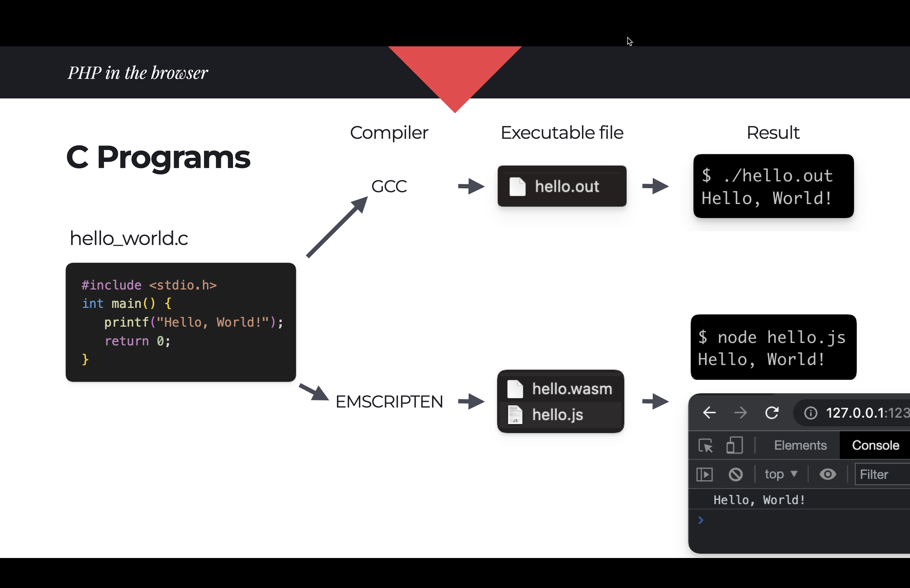Select the DevTools inspect element icon
This screenshot has width=910, height=588.
coord(706,445)
